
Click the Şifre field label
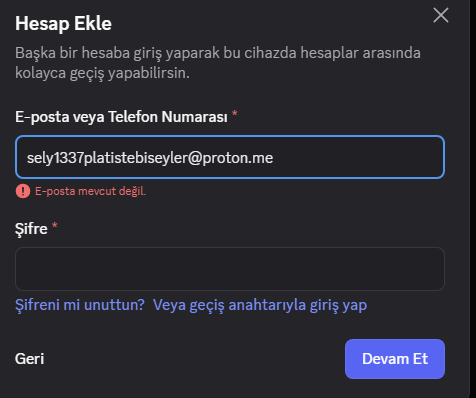click(x=31, y=229)
